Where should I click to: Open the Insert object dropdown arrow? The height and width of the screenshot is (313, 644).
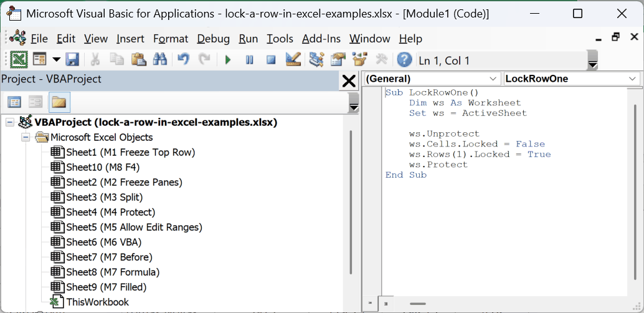(56, 60)
